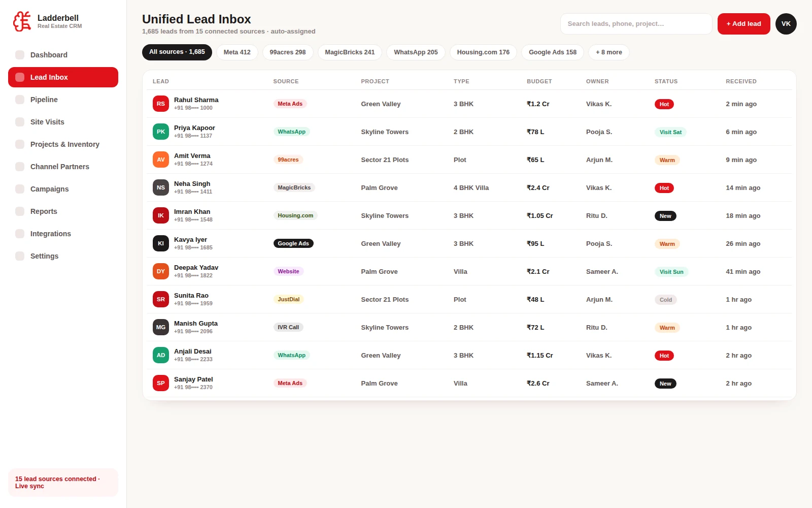
Task: Click Kavya Iyer's KI avatar
Action: click(161, 243)
